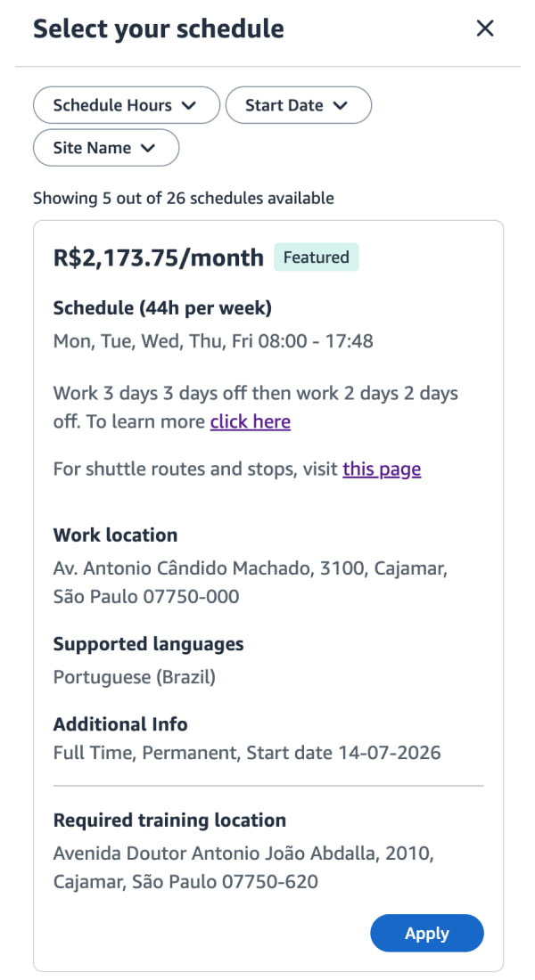The height and width of the screenshot is (980, 535).
Task: Click the Select your schedule heading
Action: 159,29
